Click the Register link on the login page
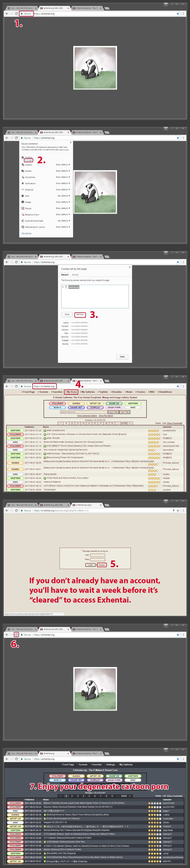This screenshot has height=868, width=190. point(102,565)
